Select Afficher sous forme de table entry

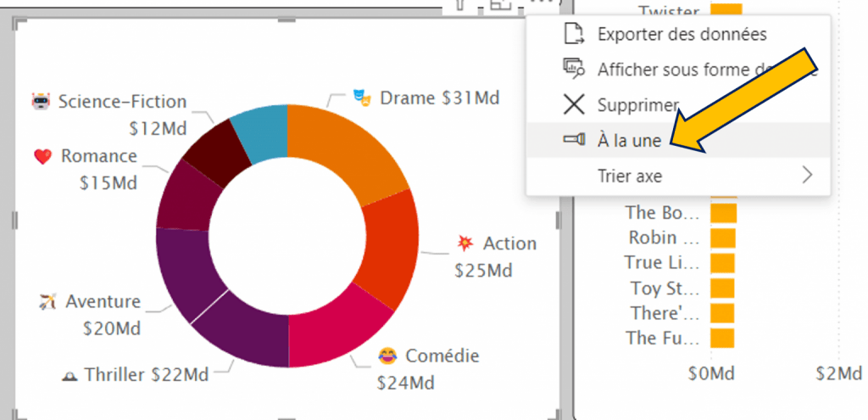(678, 70)
